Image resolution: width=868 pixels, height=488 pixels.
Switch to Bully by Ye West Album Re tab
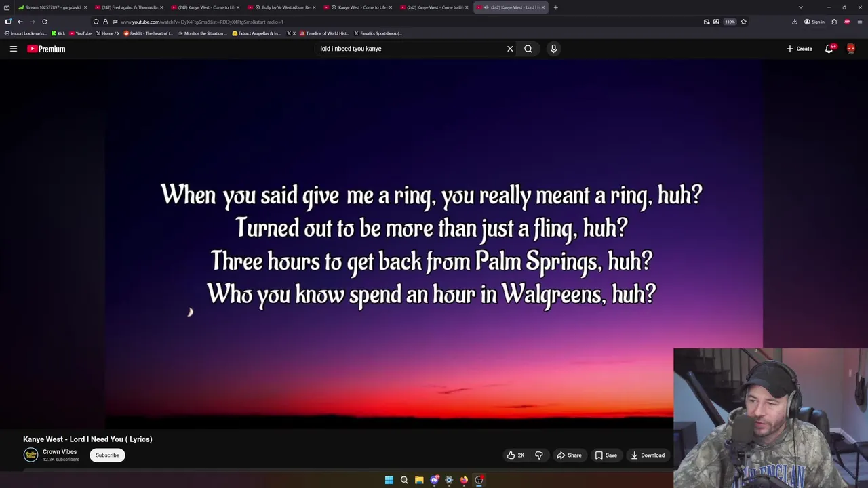point(282,7)
